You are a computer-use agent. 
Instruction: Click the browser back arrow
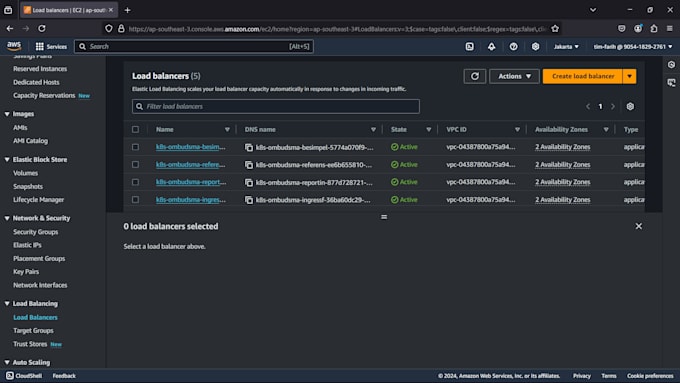[x=10, y=29]
